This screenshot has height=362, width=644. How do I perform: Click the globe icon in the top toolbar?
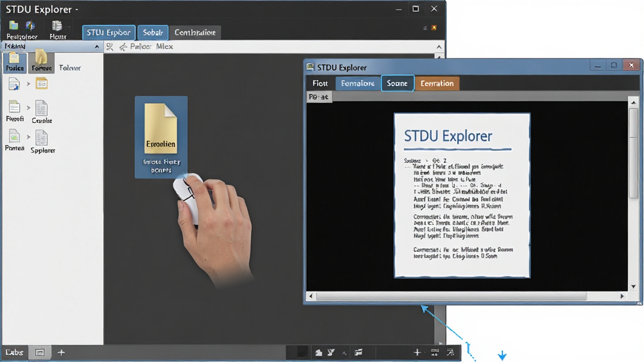point(30,26)
